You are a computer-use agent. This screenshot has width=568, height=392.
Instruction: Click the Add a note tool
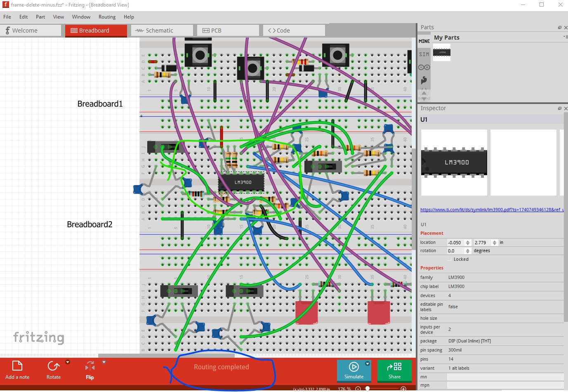pos(17,370)
